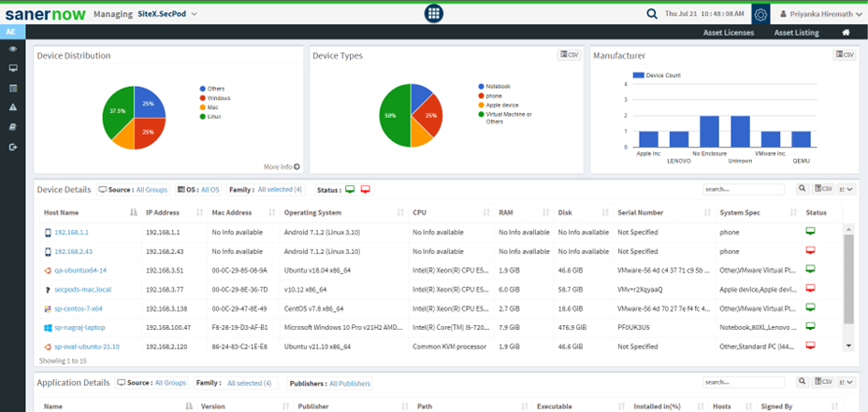The width and height of the screenshot is (868, 412).
Task: Open Priyanka Hiremath user menu
Action: coord(823,14)
